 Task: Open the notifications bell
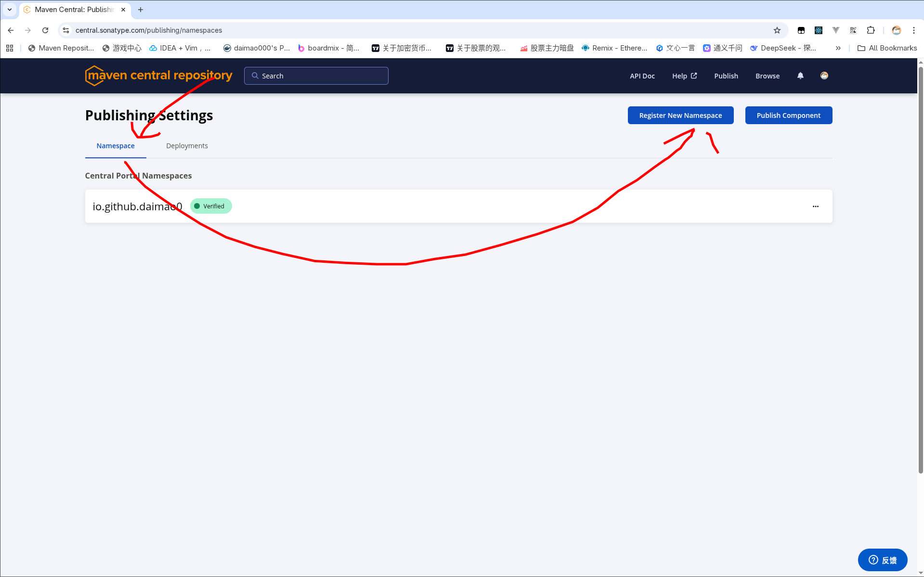[x=800, y=76]
